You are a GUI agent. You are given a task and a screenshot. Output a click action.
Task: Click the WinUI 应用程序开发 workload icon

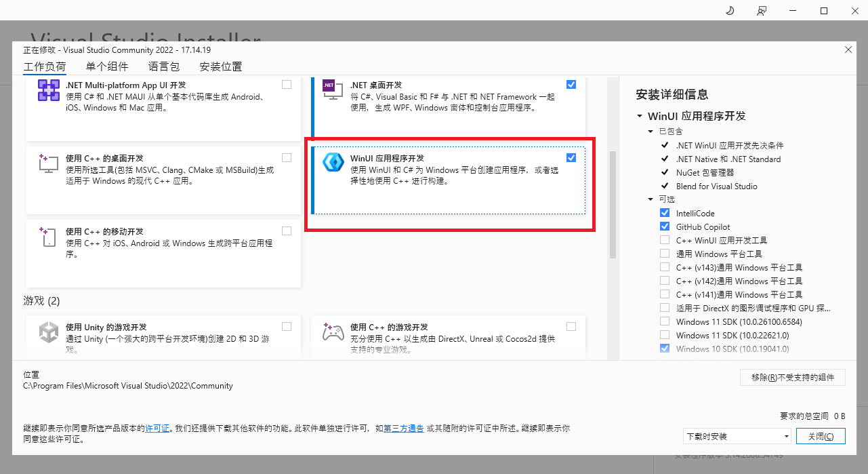[333, 163]
